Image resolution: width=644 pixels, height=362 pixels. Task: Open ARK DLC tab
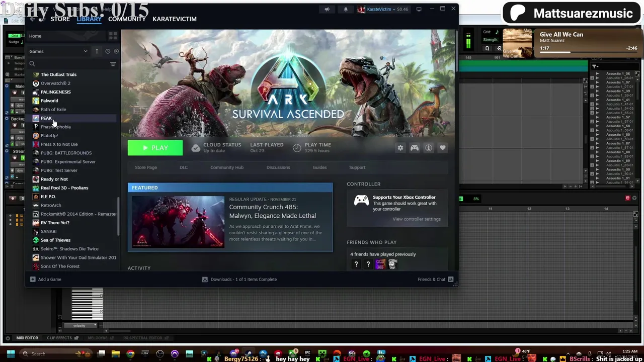[184, 167]
